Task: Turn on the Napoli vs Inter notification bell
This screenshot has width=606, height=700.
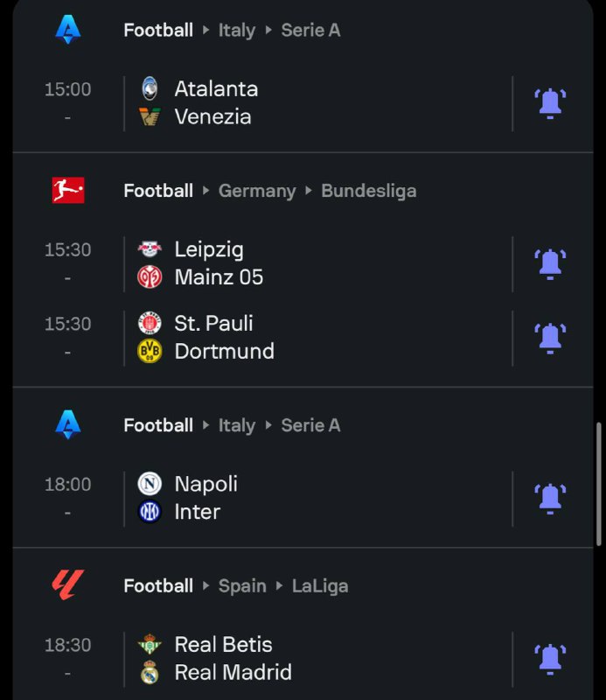Action: (550, 499)
